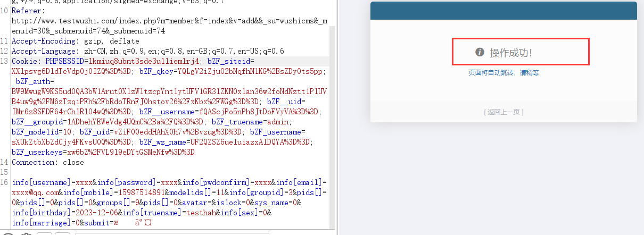
Task: Click the 页面将自动跳转,请稍等 redirect link
Action: click(503, 73)
